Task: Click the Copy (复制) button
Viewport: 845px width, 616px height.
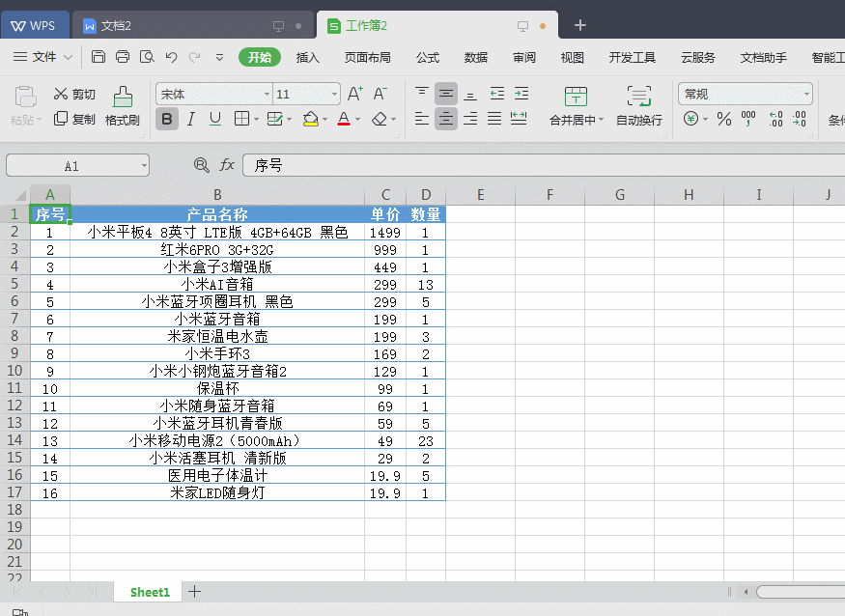Action: click(x=74, y=119)
